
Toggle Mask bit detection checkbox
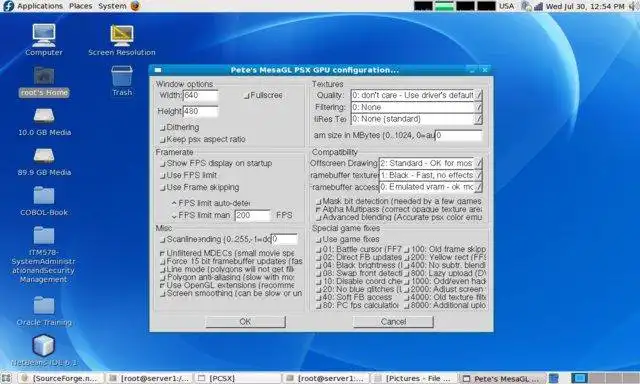coord(318,202)
